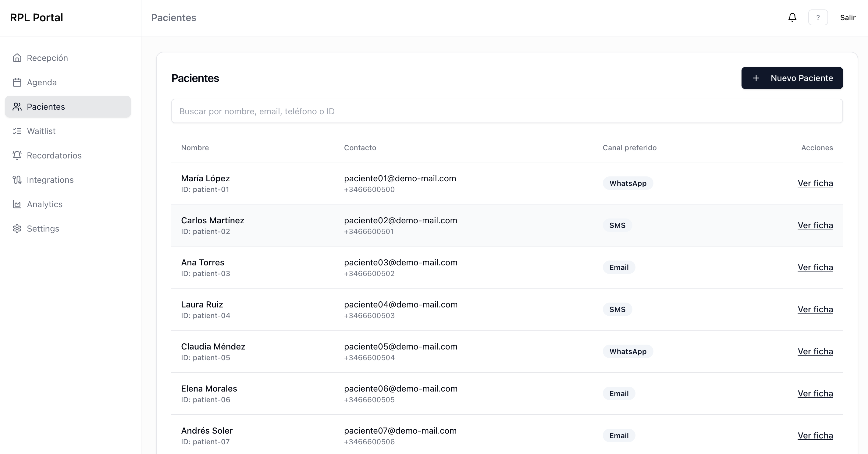Select the name Ana Torres
The height and width of the screenshot is (454, 868).
click(x=202, y=262)
